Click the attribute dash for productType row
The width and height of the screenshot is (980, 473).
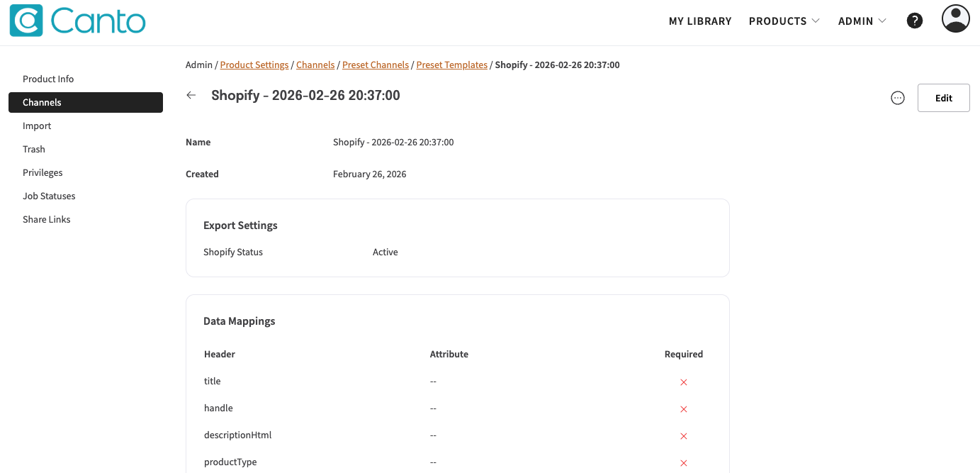click(x=433, y=462)
